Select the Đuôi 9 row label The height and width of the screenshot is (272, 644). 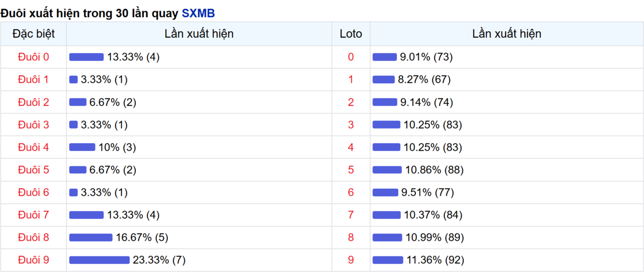[33, 260]
